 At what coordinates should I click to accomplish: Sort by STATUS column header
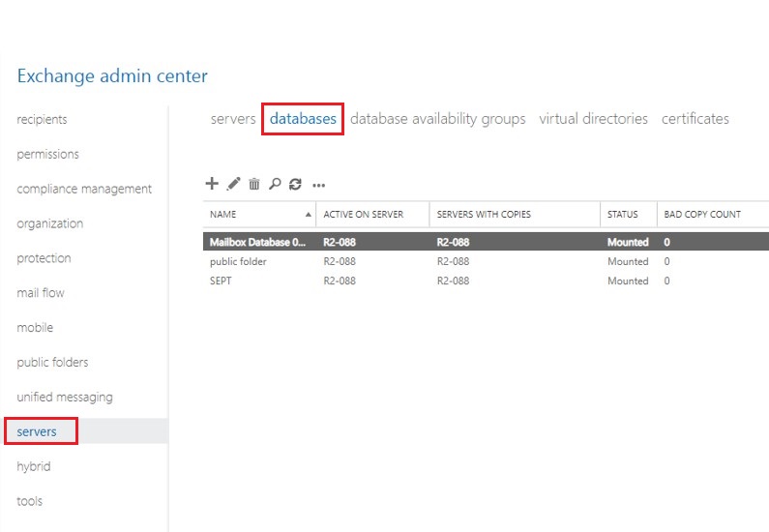pyautogui.click(x=622, y=215)
